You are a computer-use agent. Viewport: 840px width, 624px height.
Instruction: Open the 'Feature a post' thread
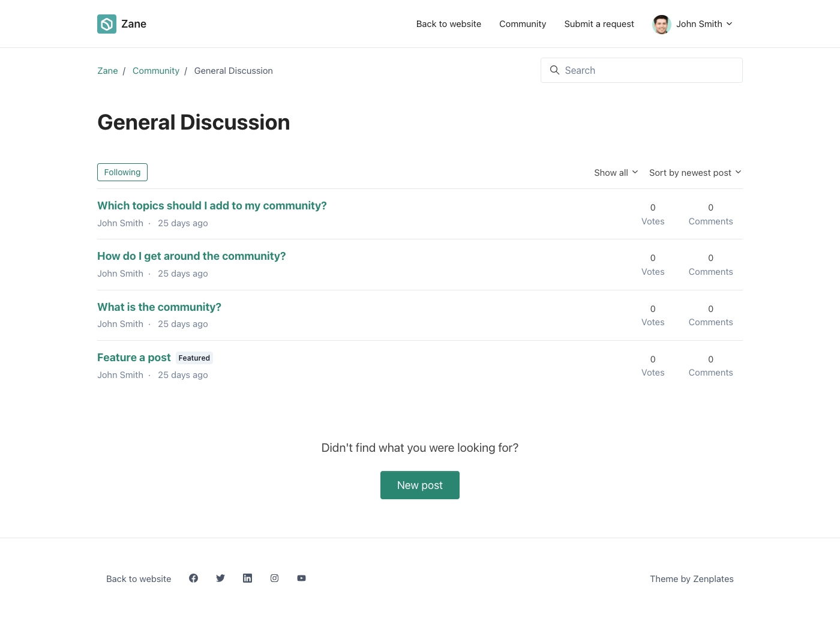point(134,358)
